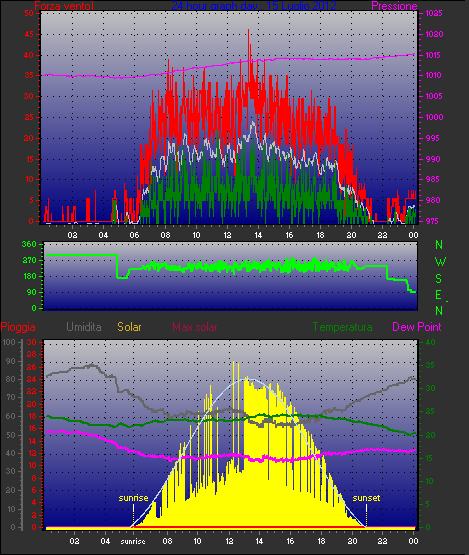Click pressure value 975 on right axis
This screenshot has width=469, height=555.
tap(432, 221)
